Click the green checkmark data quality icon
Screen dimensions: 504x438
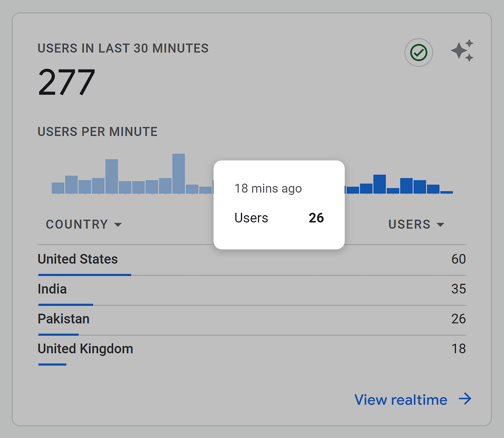pyautogui.click(x=419, y=53)
